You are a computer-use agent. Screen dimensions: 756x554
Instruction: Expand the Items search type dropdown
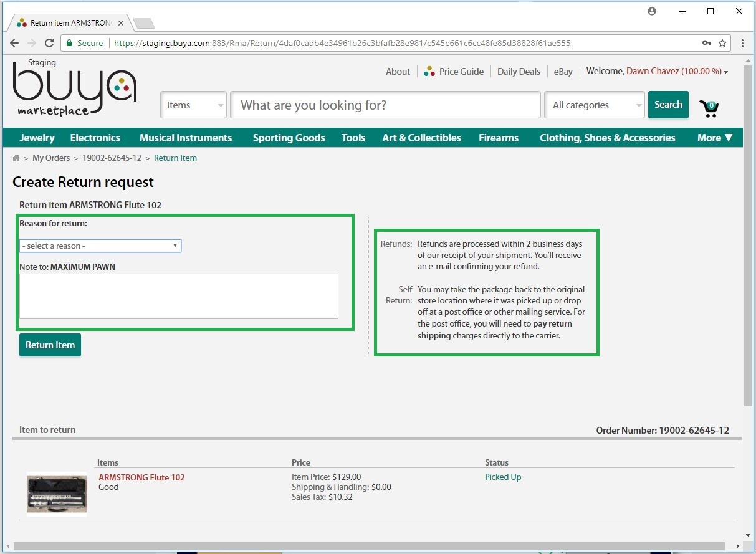(193, 105)
